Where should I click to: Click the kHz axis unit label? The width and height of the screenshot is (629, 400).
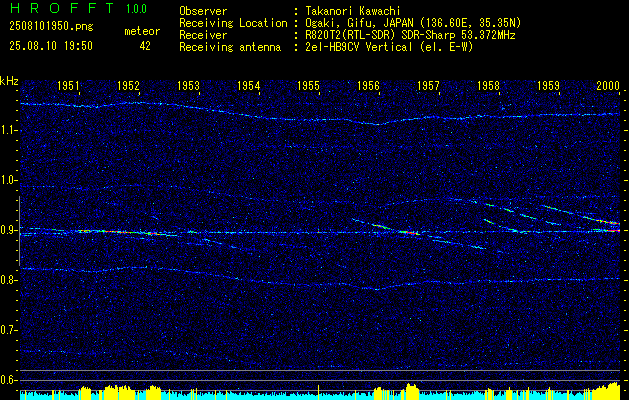[x=9, y=81]
